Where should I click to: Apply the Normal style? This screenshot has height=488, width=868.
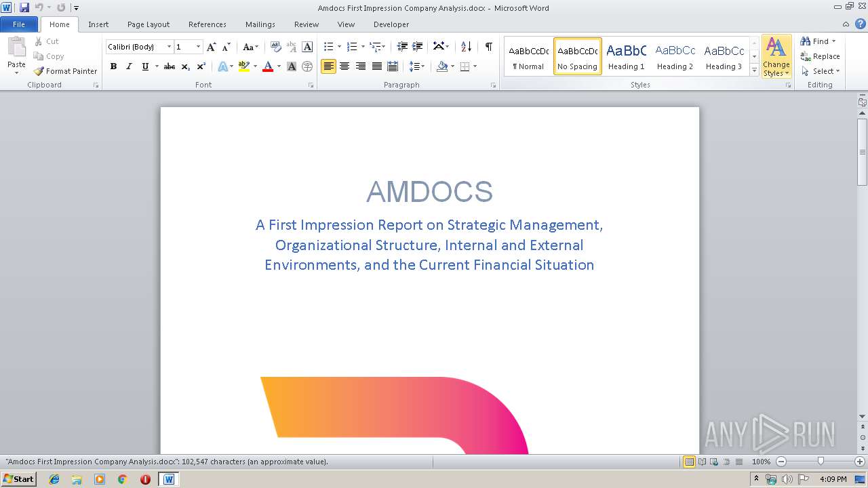click(x=529, y=56)
